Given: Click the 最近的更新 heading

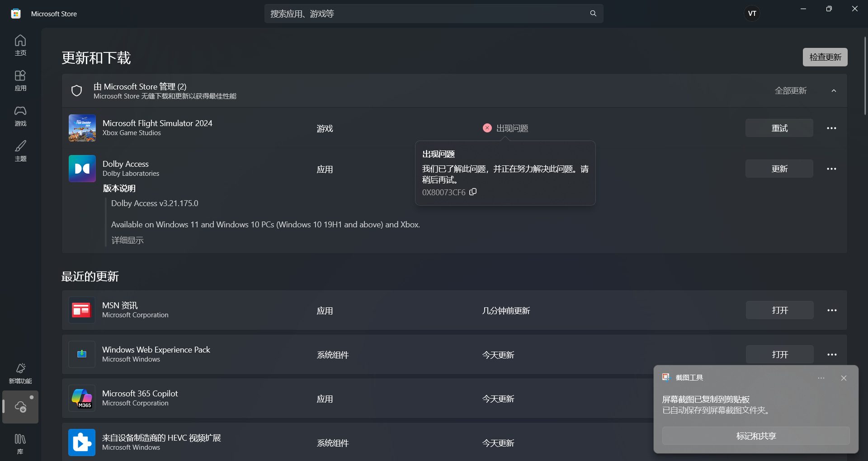Looking at the screenshot, I should tap(90, 277).
